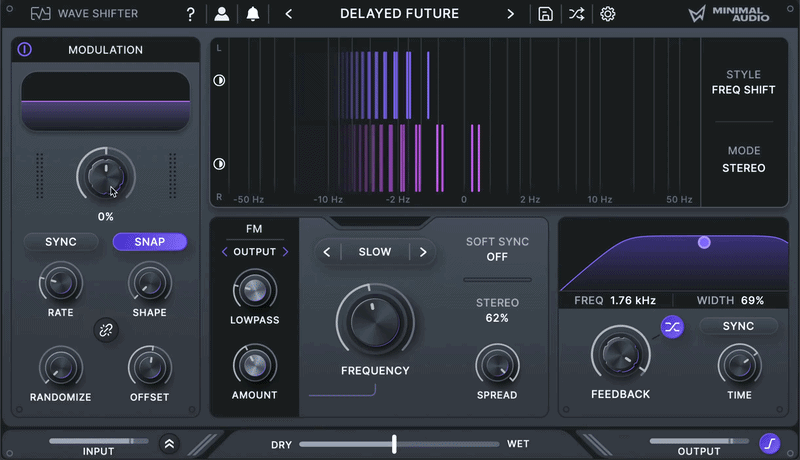Toggle Modulation power button
The height and width of the screenshot is (460, 800).
[24, 49]
